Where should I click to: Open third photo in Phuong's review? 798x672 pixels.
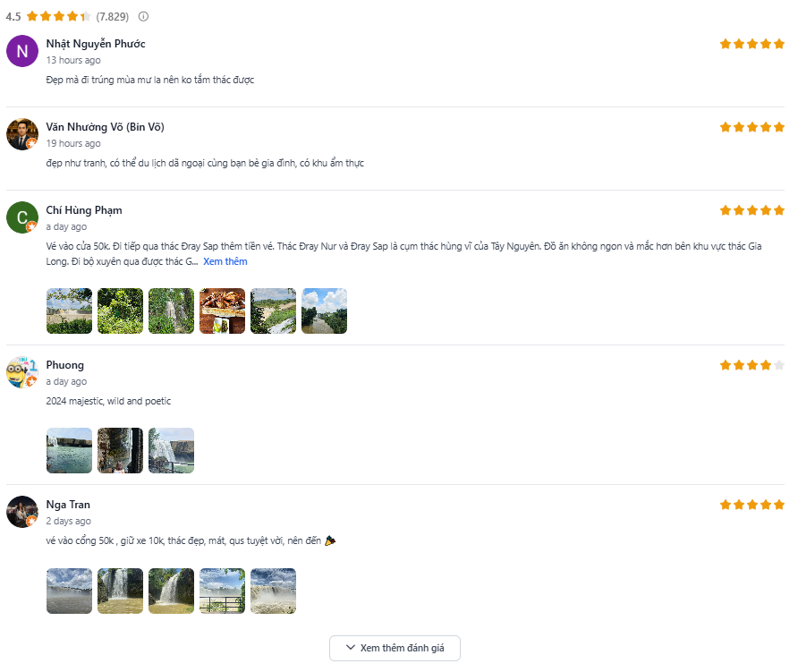[171, 450]
